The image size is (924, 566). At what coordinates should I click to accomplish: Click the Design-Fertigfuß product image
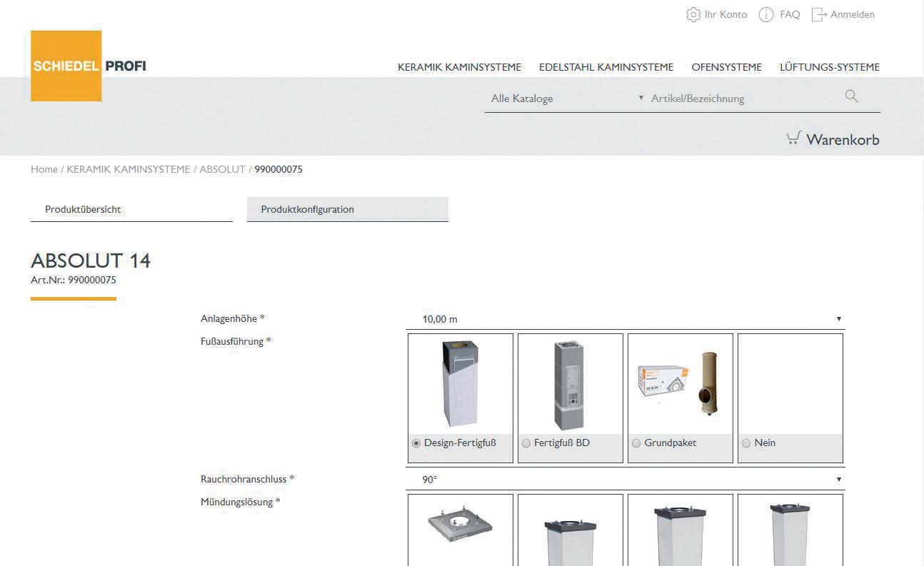coord(460,384)
